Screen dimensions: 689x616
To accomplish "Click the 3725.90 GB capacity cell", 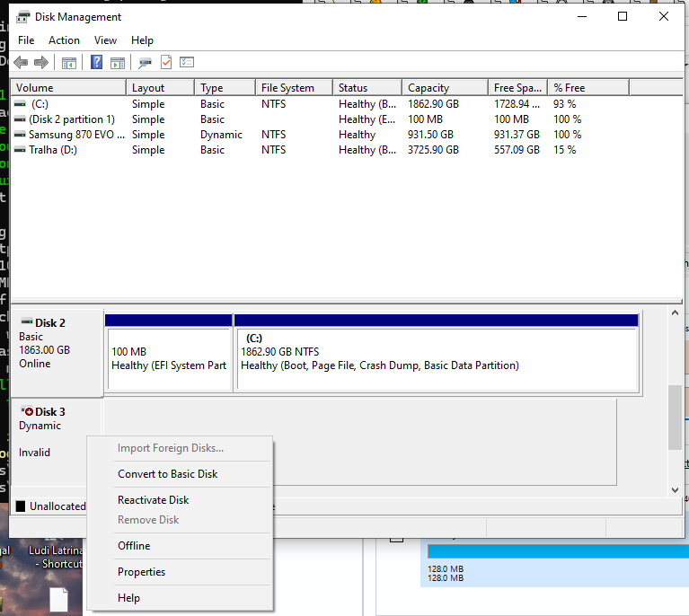I will click(433, 150).
